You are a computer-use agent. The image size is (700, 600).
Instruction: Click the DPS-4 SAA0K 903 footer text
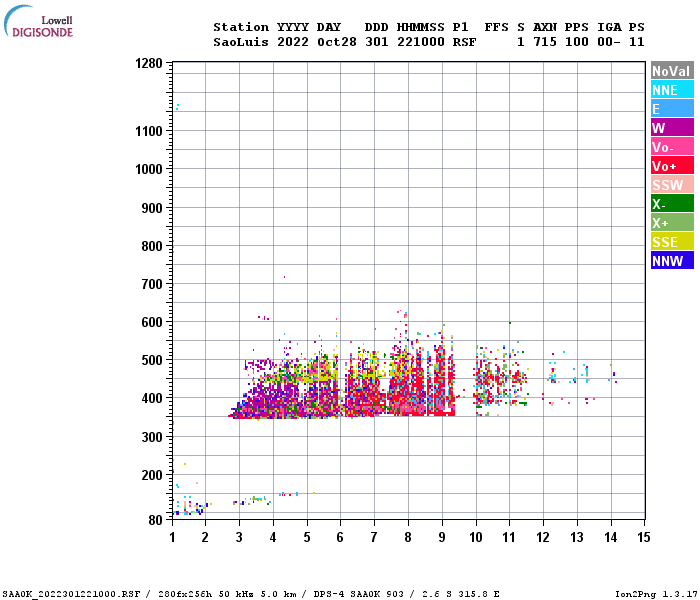(358, 594)
